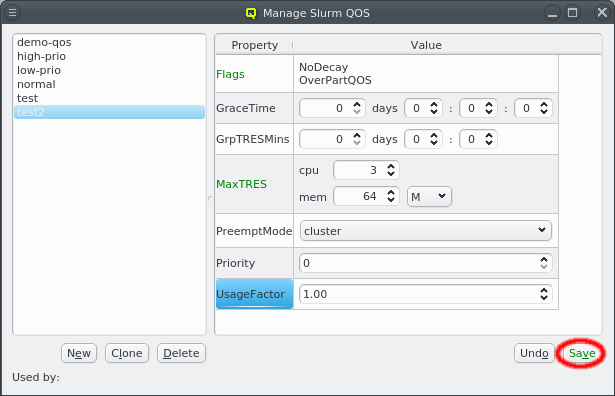The image size is (615, 396).
Task: Close the Manage Slurm QOS window
Action: point(602,13)
